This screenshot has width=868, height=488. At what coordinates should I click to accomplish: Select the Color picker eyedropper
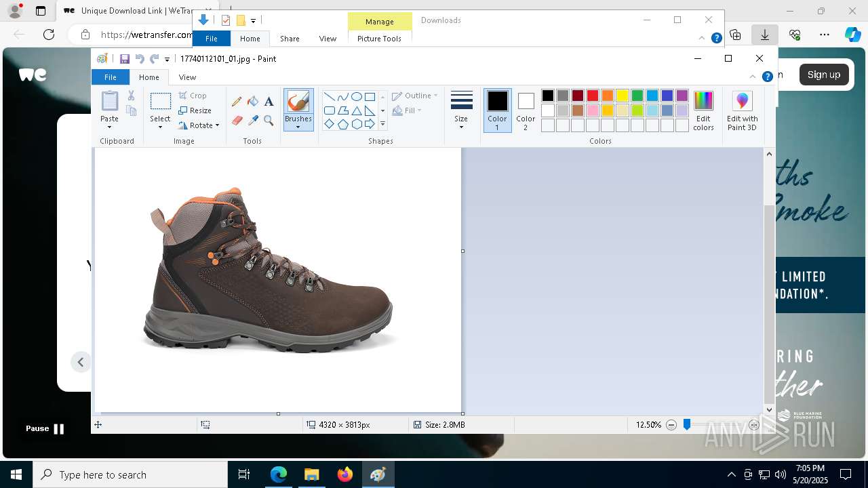click(x=253, y=121)
